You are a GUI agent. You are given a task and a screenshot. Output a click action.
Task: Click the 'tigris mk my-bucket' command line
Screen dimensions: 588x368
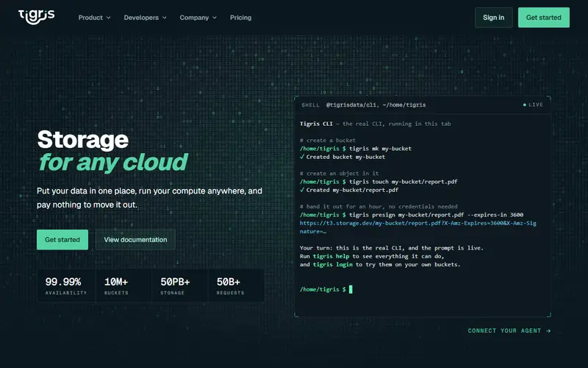click(x=356, y=149)
